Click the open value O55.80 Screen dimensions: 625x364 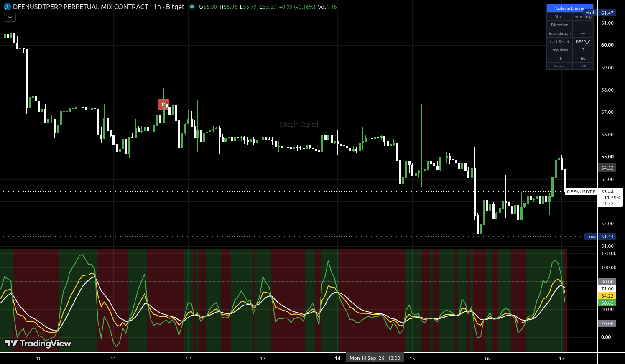pos(208,7)
